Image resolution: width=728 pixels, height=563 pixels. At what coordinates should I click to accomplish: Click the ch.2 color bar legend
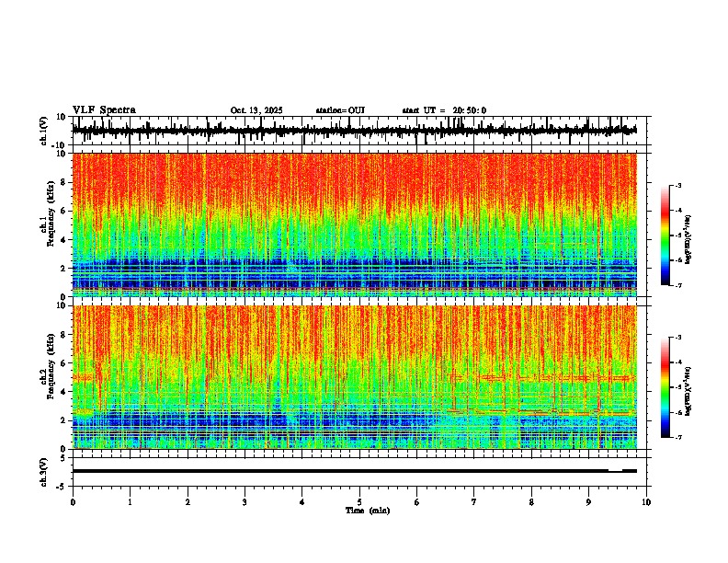[x=665, y=387]
